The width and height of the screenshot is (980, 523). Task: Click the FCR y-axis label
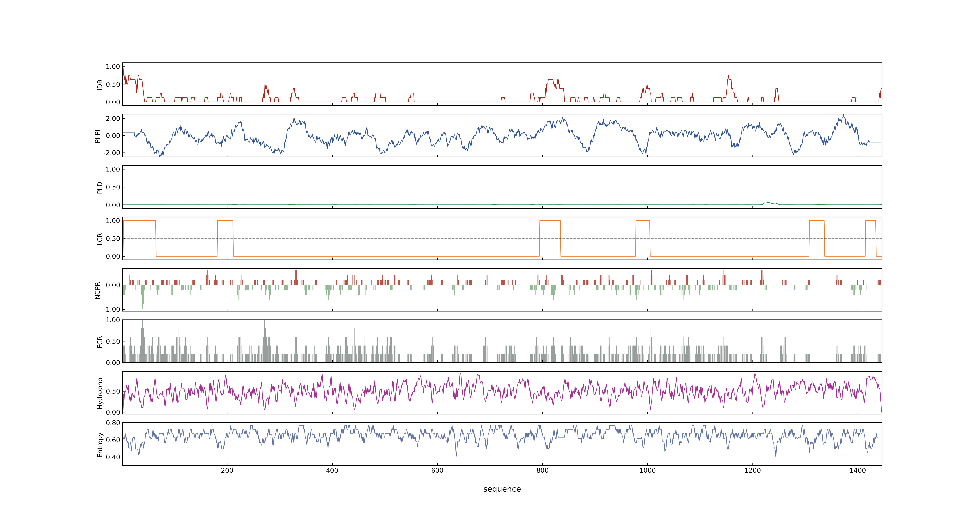point(100,341)
